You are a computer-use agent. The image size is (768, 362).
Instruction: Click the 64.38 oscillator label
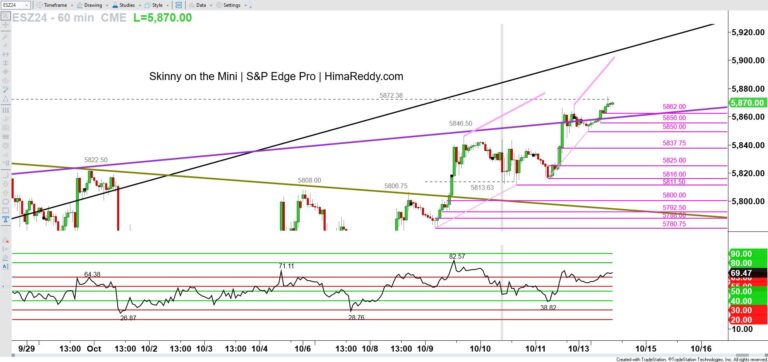click(92, 274)
